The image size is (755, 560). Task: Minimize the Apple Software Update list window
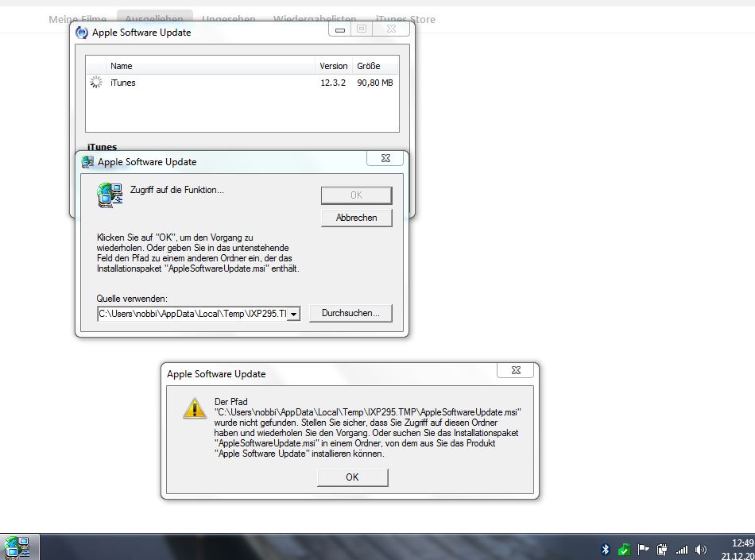coord(340,29)
